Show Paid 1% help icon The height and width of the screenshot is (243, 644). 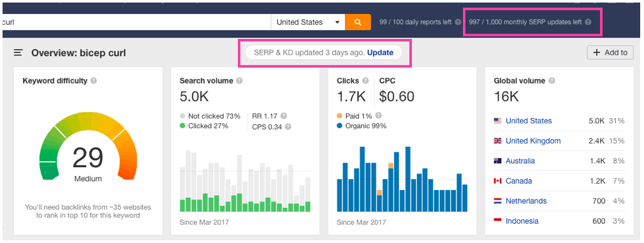click(379, 115)
